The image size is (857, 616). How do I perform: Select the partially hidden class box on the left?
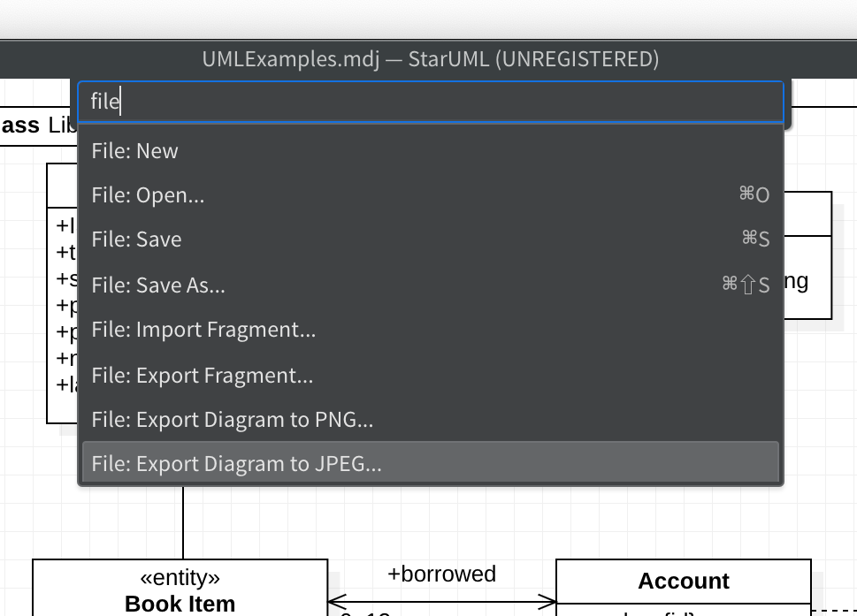click(62, 309)
